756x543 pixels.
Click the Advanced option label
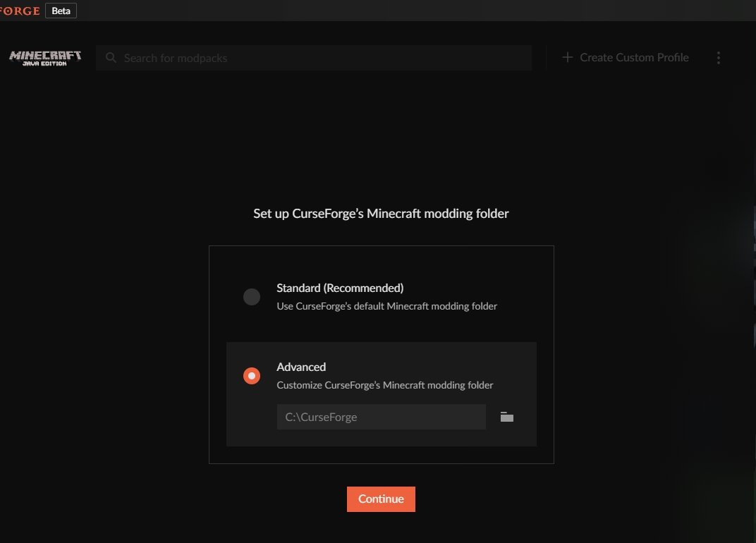coord(301,367)
